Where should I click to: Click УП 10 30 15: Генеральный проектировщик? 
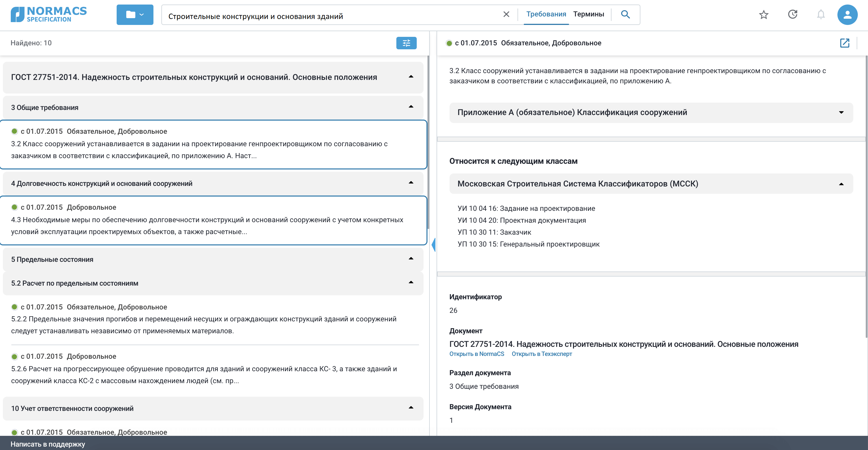(x=528, y=244)
